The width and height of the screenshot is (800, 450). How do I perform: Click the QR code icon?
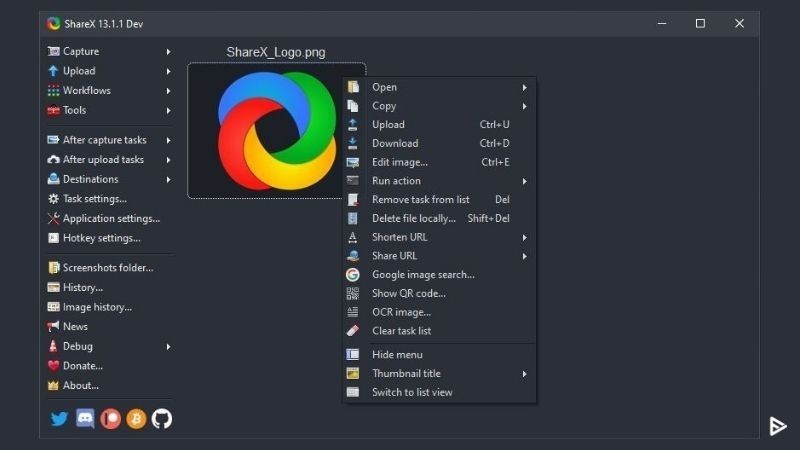tap(353, 293)
